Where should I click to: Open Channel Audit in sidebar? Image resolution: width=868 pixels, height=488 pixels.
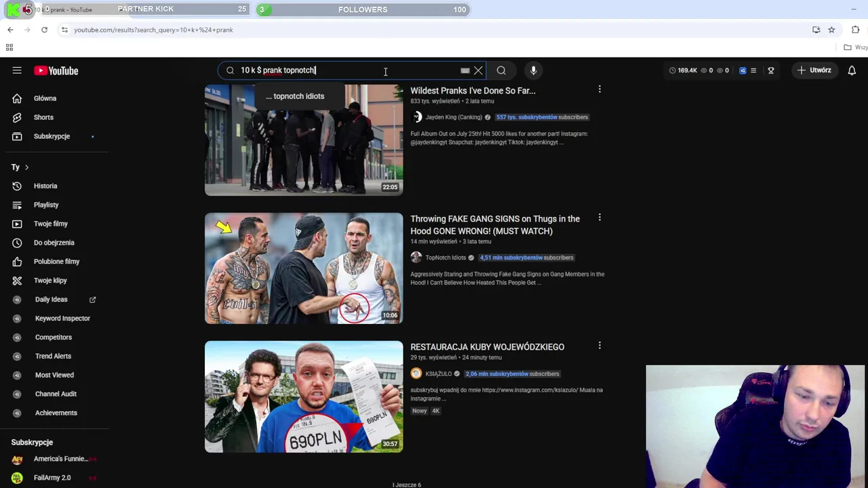54,394
